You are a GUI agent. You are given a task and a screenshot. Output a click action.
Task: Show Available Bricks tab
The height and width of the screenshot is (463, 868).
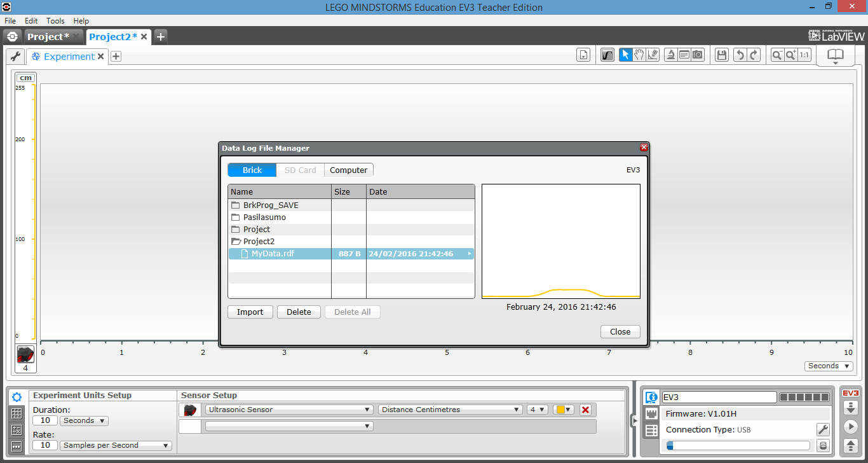651,431
